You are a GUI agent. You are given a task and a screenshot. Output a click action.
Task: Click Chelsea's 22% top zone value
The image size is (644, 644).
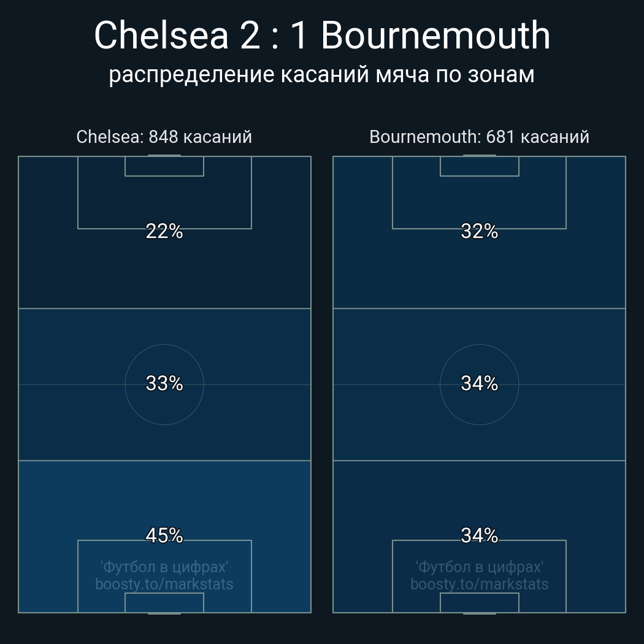pyautogui.click(x=164, y=231)
